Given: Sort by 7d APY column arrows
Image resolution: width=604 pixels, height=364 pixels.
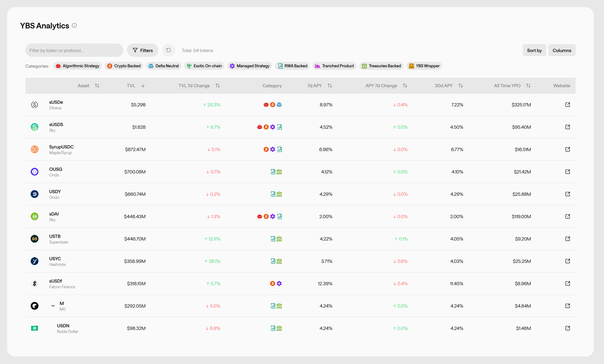Looking at the screenshot, I should pyautogui.click(x=330, y=86).
